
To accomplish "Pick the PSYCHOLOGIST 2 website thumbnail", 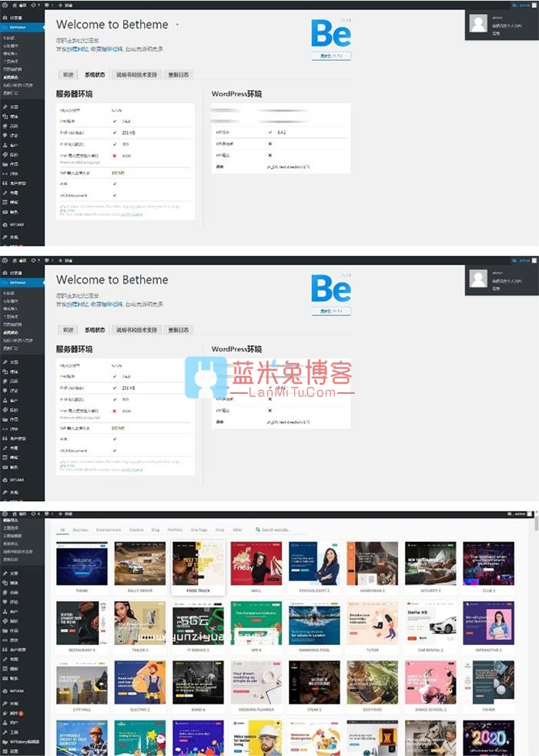I will 314,563.
